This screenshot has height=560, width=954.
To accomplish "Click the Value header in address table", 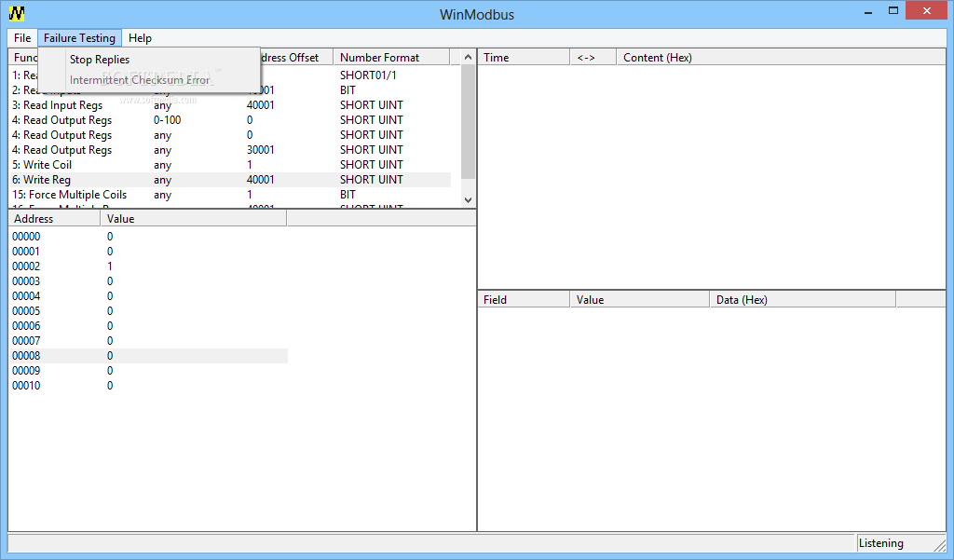I will [x=194, y=219].
